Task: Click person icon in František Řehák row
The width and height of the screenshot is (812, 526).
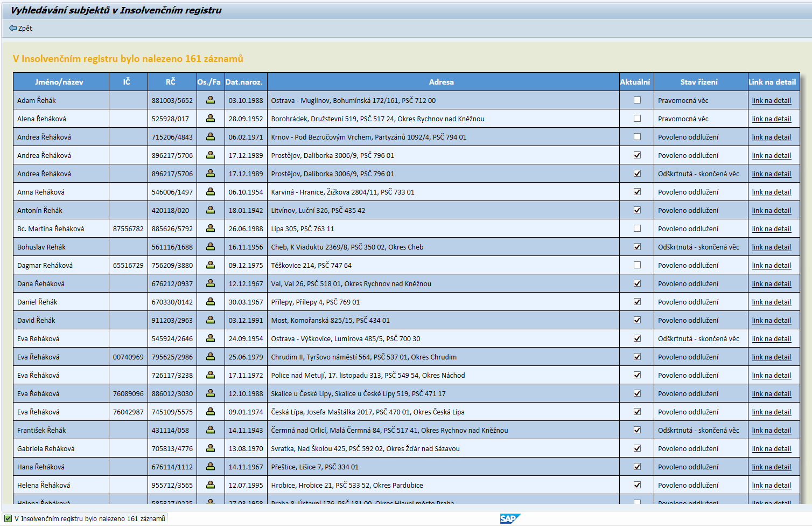Action: [x=211, y=430]
